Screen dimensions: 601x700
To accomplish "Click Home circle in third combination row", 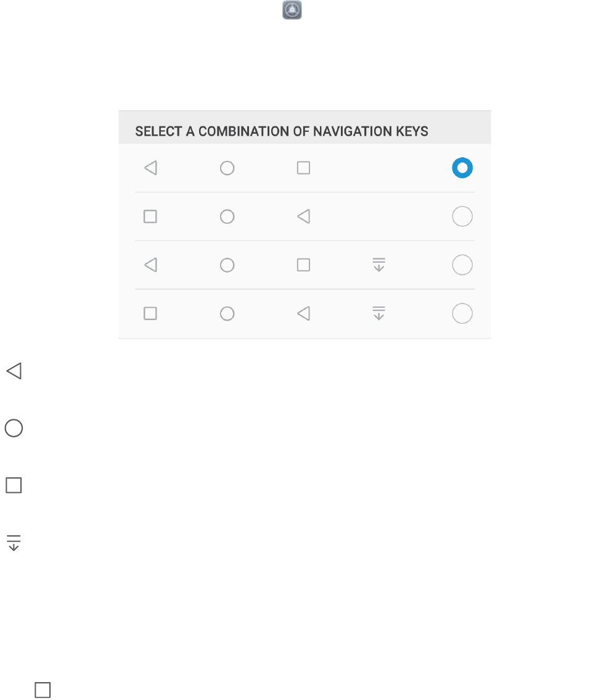I will (227, 265).
